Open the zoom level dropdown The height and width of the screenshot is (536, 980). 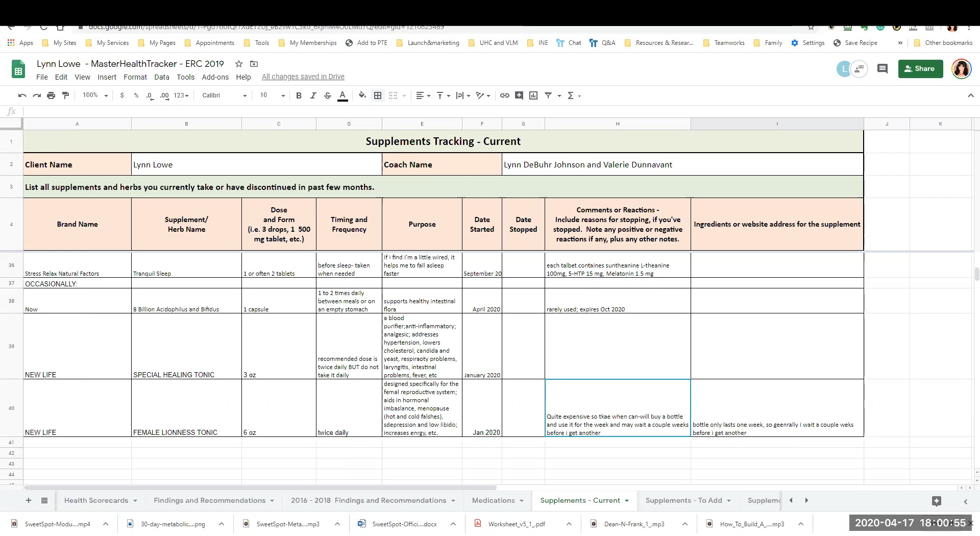pos(95,95)
